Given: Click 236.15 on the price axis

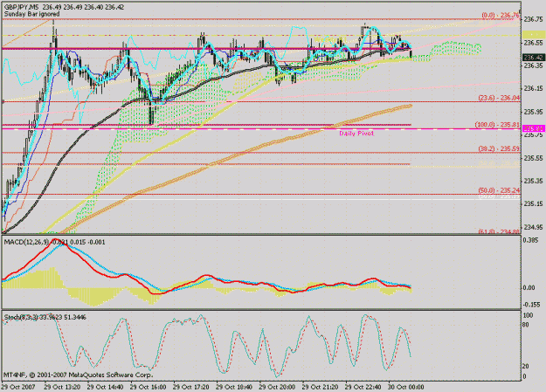Looking at the screenshot, I should (533, 89).
